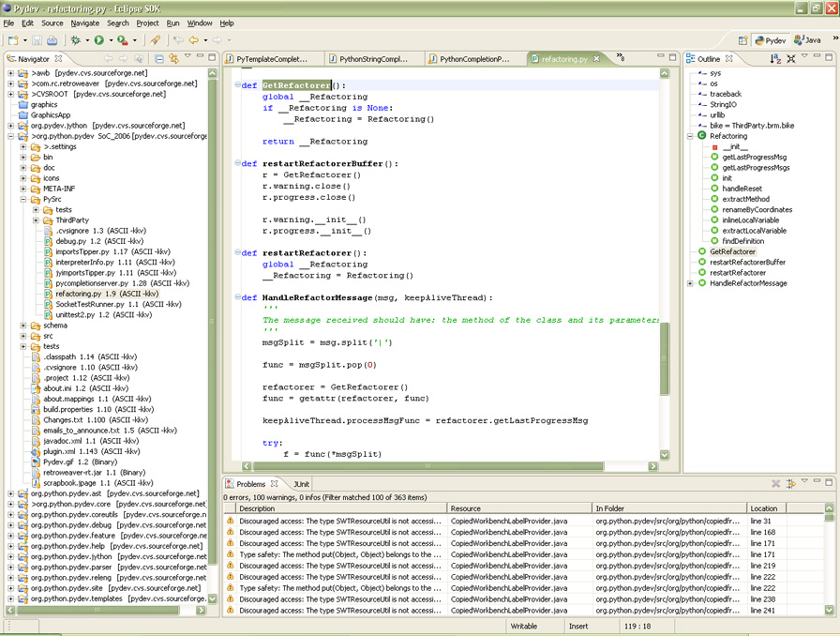This screenshot has width=840, height=636.
Task: Click the Problems view filter icon
Action: tap(791, 484)
